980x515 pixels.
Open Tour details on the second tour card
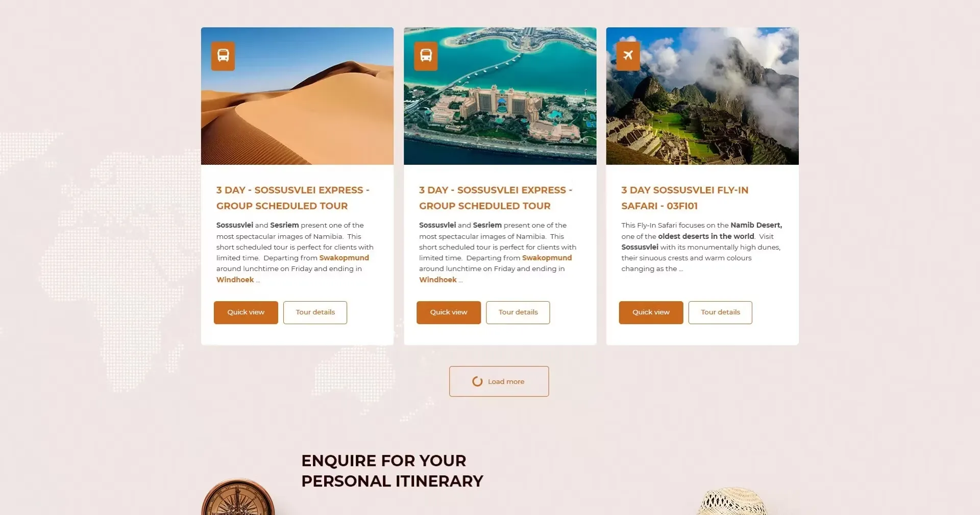pyautogui.click(x=518, y=312)
